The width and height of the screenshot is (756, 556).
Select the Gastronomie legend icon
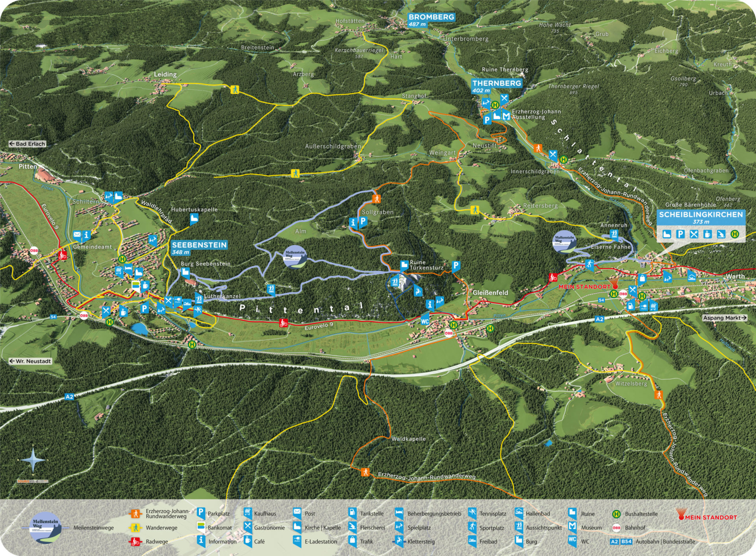coord(248,527)
